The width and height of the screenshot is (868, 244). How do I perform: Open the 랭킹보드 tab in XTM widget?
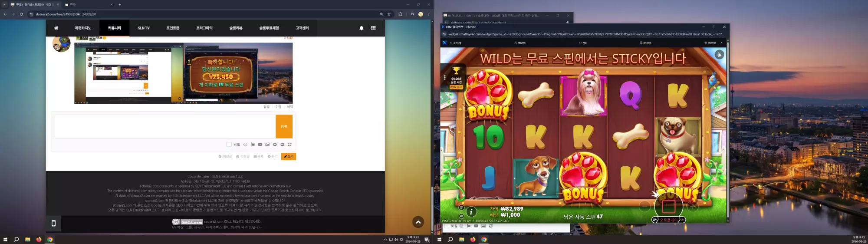click(x=520, y=43)
